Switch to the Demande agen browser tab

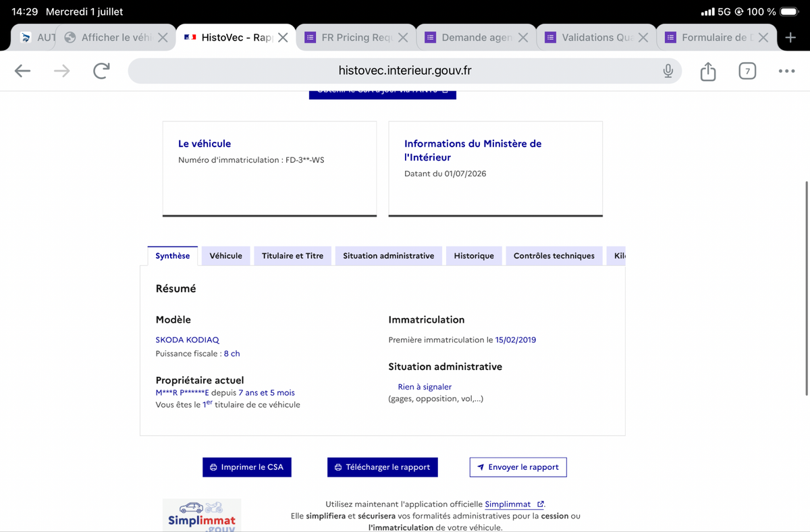pos(477,38)
